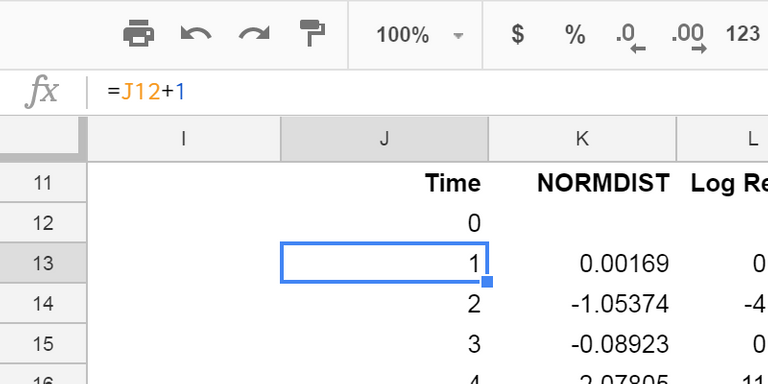Undo the last action
The width and height of the screenshot is (768, 384).
coord(196,34)
